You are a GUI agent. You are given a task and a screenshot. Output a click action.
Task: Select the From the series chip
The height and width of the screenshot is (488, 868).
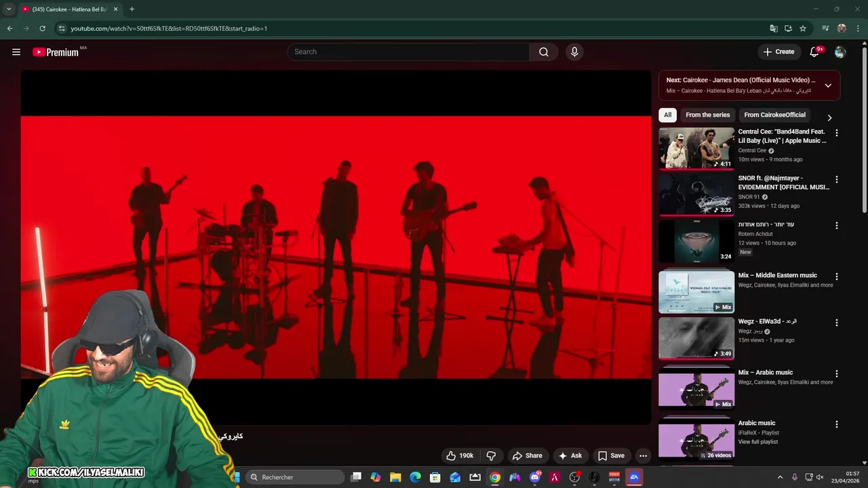(x=708, y=115)
